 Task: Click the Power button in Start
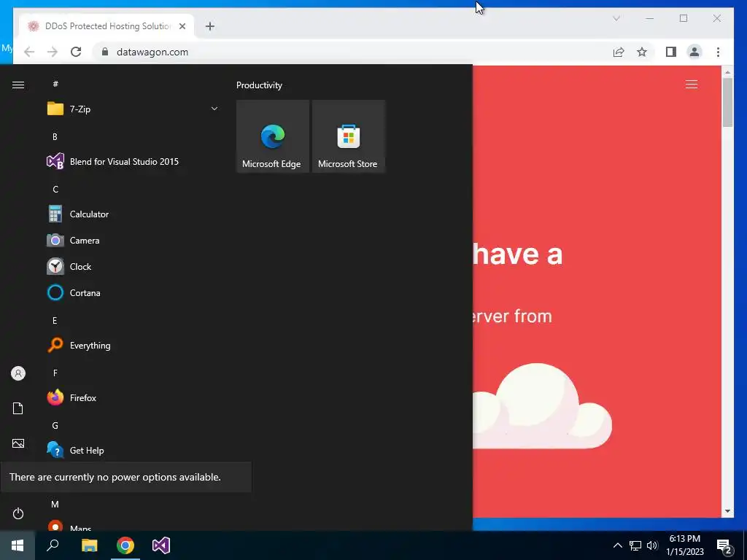point(18,513)
